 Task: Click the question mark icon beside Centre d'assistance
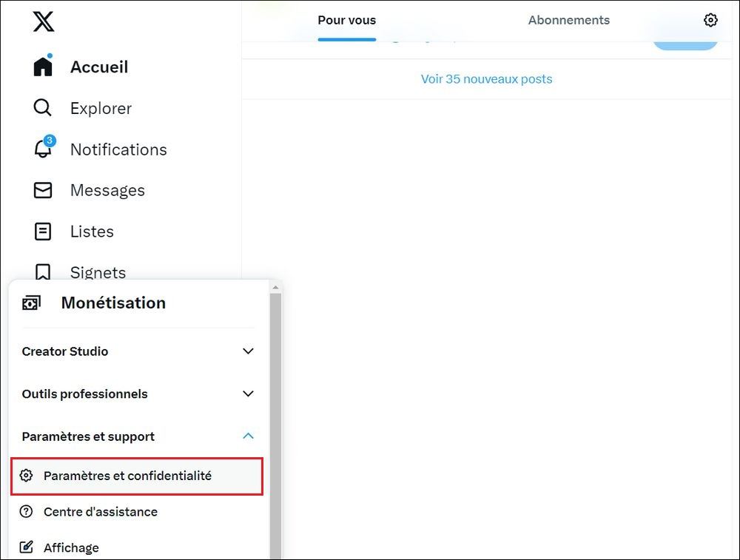27,511
